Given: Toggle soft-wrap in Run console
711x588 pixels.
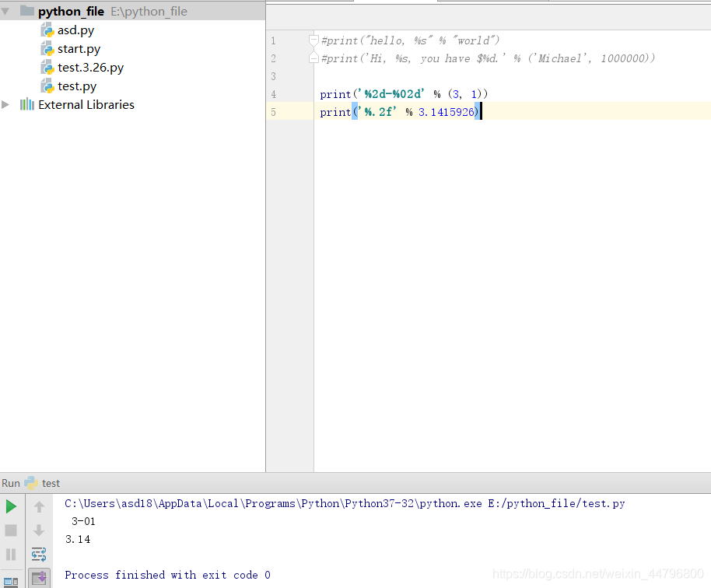Looking at the screenshot, I should (39, 554).
